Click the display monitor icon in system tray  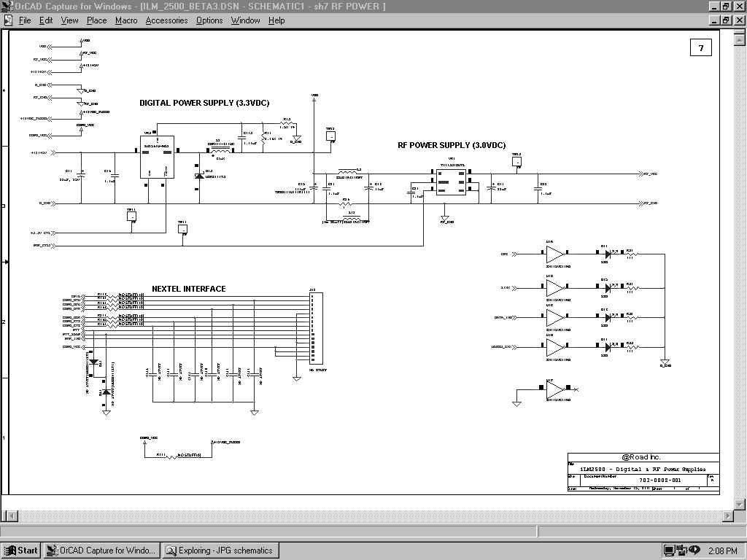click(x=669, y=551)
